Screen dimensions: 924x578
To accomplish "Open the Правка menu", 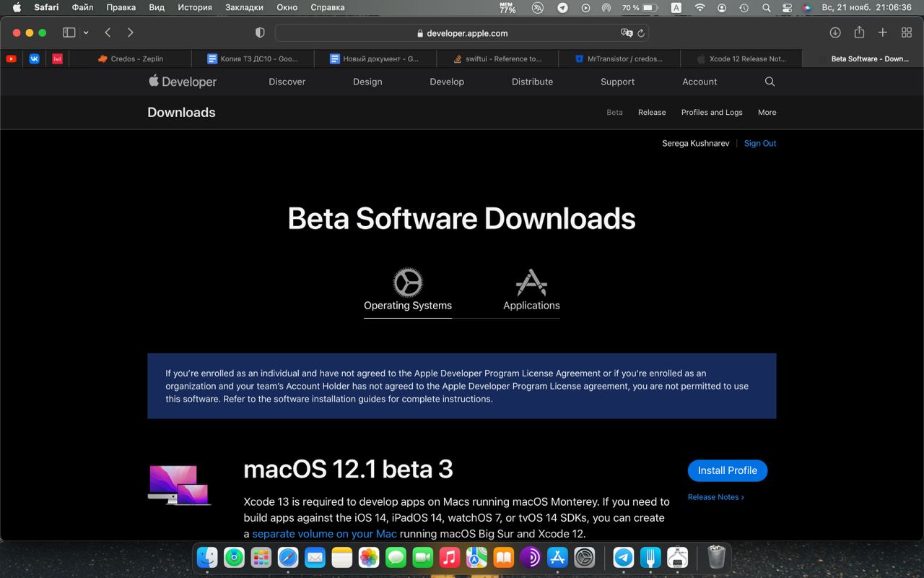I will tap(121, 7).
